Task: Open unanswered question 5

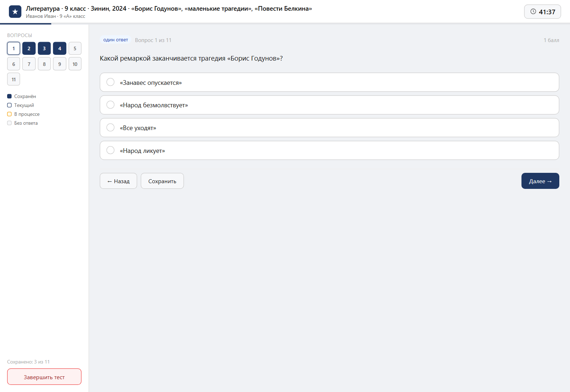Action: [75, 48]
